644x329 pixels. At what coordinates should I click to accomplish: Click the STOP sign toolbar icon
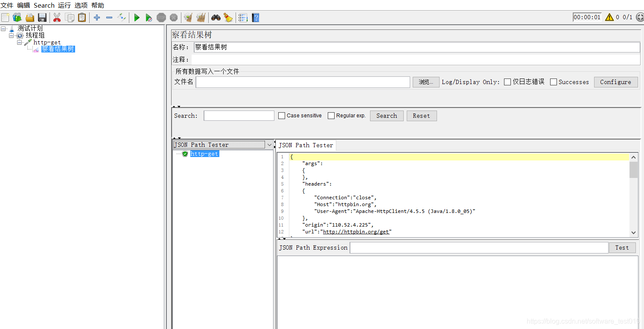(161, 17)
